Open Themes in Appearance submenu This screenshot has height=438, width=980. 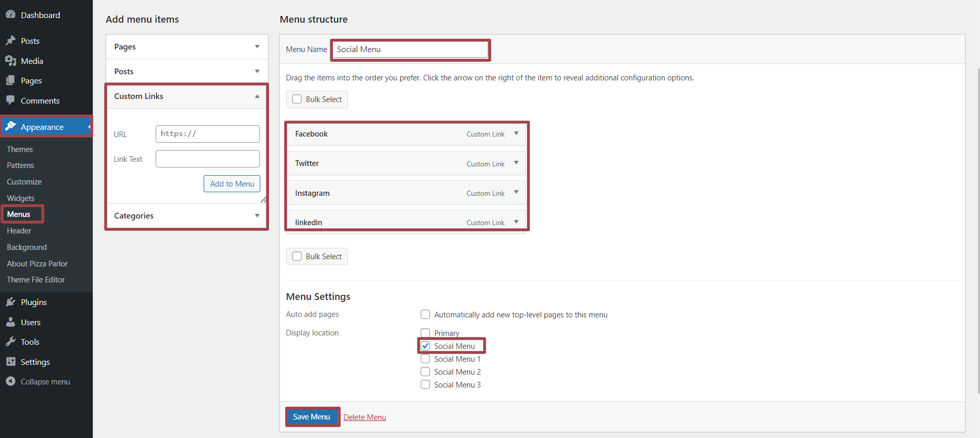tap(20, 149)
